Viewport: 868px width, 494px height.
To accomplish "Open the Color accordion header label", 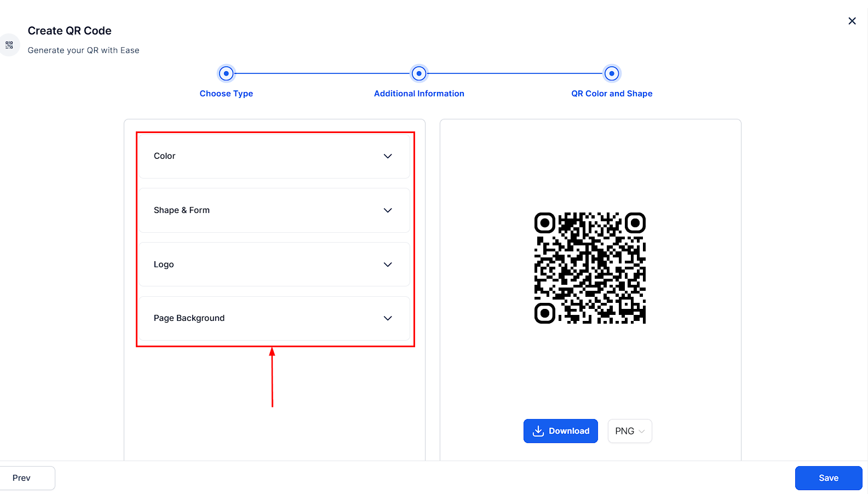I will click(164, 156).
